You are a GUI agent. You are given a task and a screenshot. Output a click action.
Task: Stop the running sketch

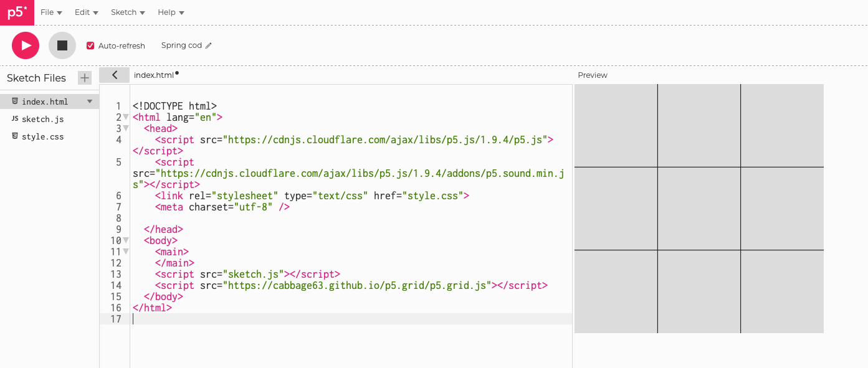(62, 45)
